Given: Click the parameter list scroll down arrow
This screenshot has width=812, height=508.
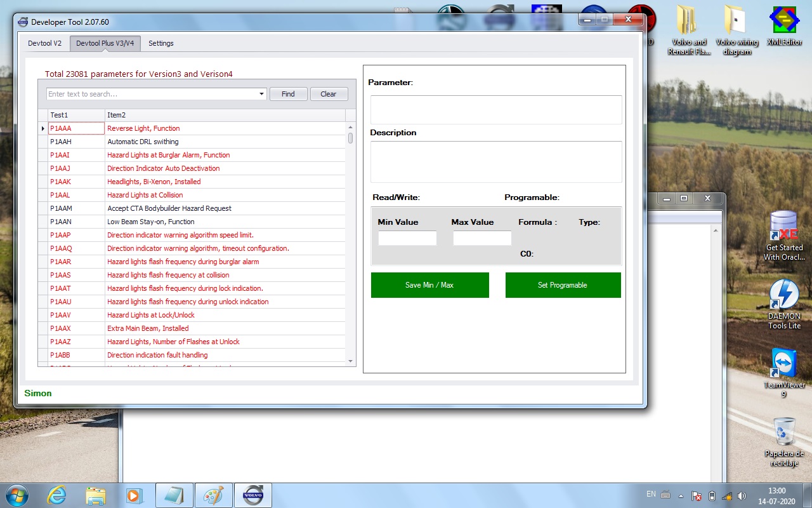Looking at the screenshot, I should click(351, 361).
